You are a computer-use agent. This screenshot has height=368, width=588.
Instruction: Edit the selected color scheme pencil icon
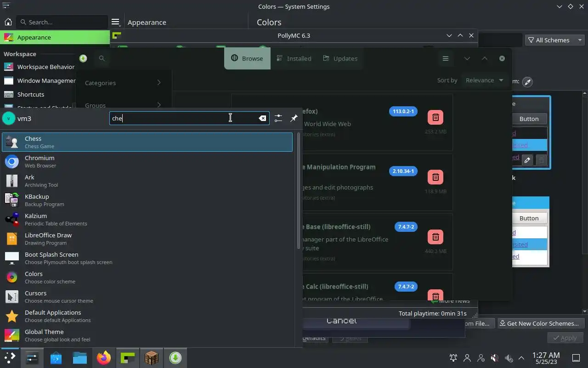click(x=527, y=160)
